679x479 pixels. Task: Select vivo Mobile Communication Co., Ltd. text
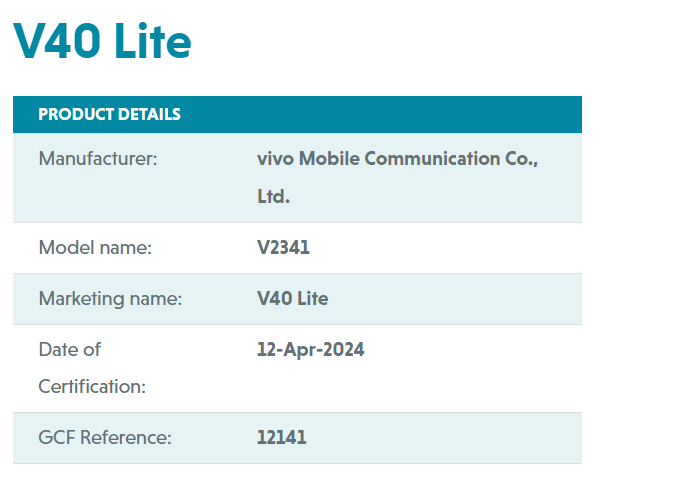[397, 178]
